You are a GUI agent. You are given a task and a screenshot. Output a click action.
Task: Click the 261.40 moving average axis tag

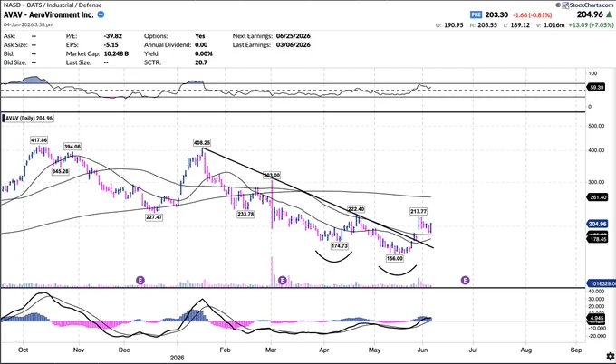[x=597, y=197]
